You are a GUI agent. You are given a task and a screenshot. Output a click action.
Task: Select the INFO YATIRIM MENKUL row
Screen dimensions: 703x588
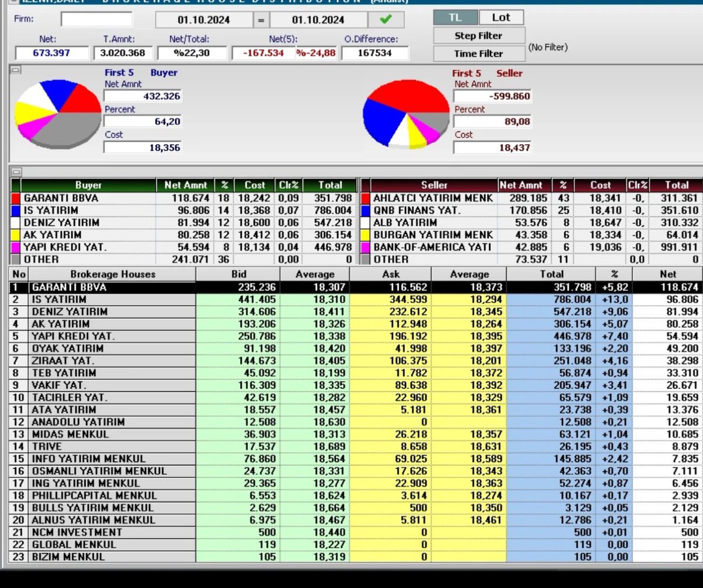[x=356, y=459]
